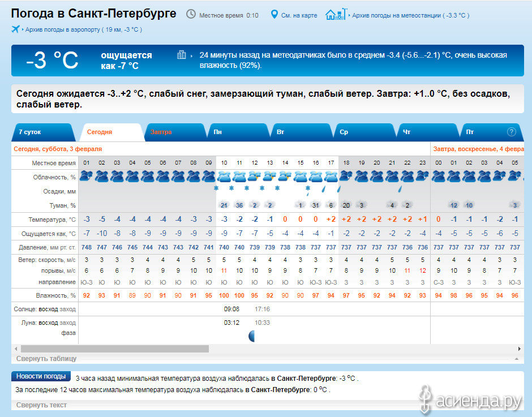Click the question mark help icon
The width and height of the screenshot is (532, 417).
point(511,132)
